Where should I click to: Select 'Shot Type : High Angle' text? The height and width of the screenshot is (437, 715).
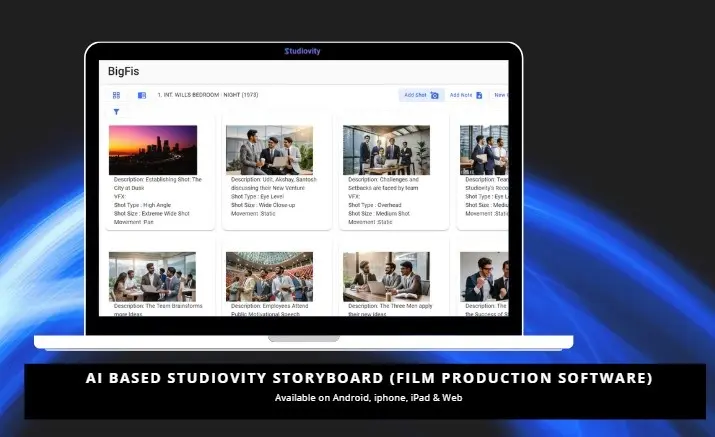click(x=142, y=205)
